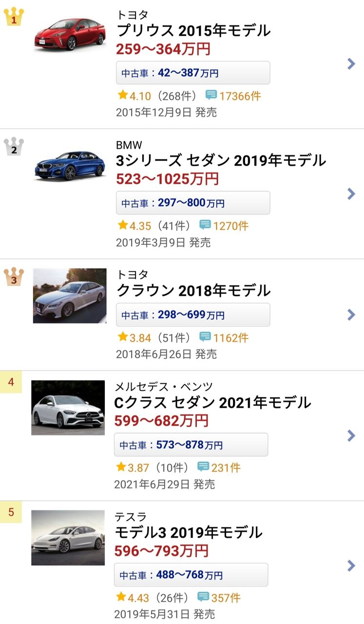The height and width of the screenshot is (624, 364).
Task: Select the Cクラス セダン 2021年モデル title
Action: [212, 403]
